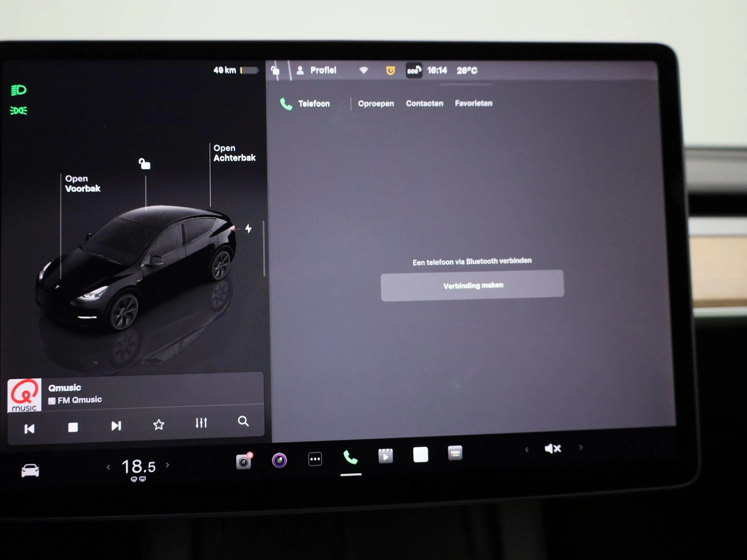Open climate settings via the 18.5 temperature

[x=139, y=466]
